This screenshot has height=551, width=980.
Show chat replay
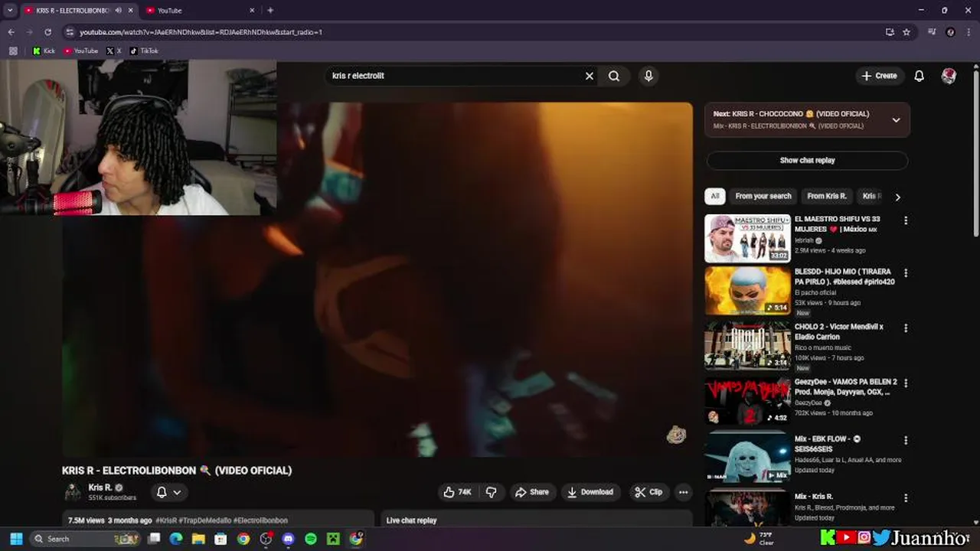[x=807, y=160]
